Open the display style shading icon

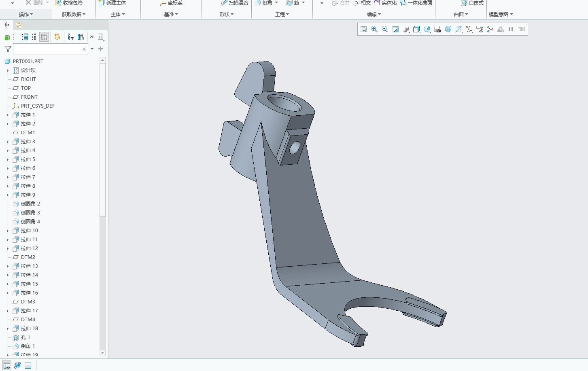pos(406,29)
